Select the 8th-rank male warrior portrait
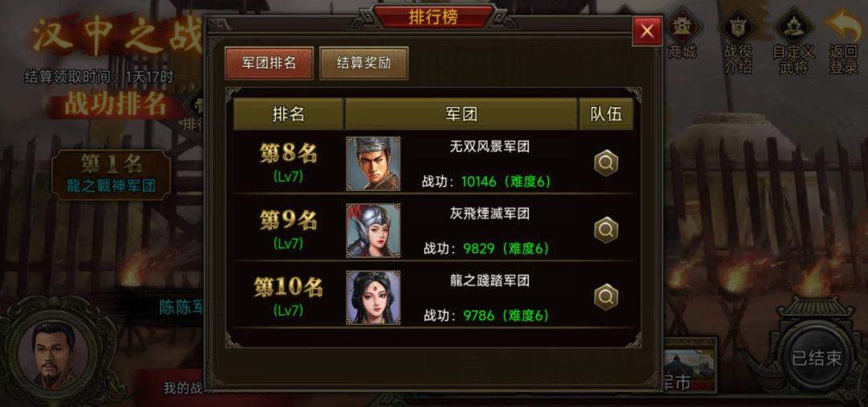The height and width of the screenshot is (407, 868). [x=373, y=163]
